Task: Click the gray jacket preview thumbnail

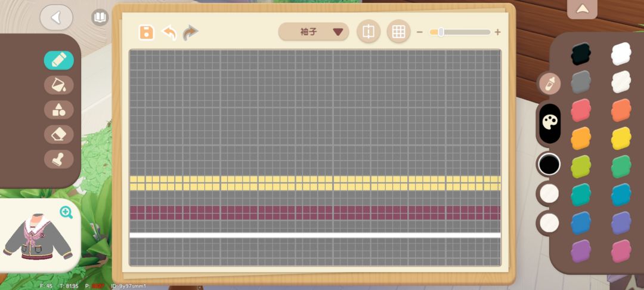Action: click(38, 237)
